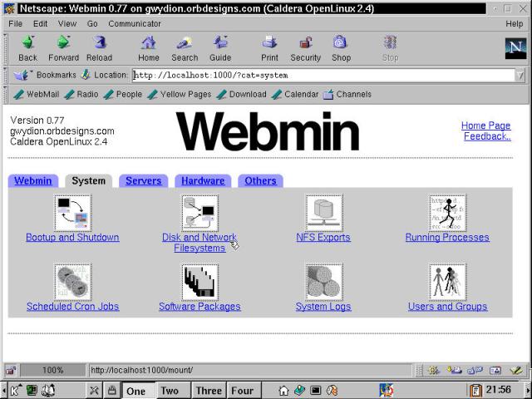
Task: Click inside the Location URL field
Action: tap(323, 76)
